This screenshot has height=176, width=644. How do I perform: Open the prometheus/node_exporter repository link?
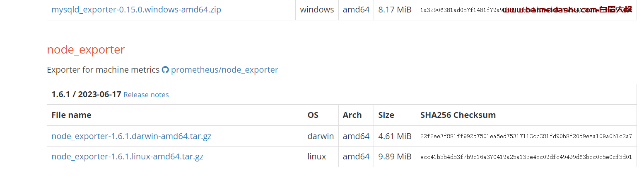pos(224,70)
